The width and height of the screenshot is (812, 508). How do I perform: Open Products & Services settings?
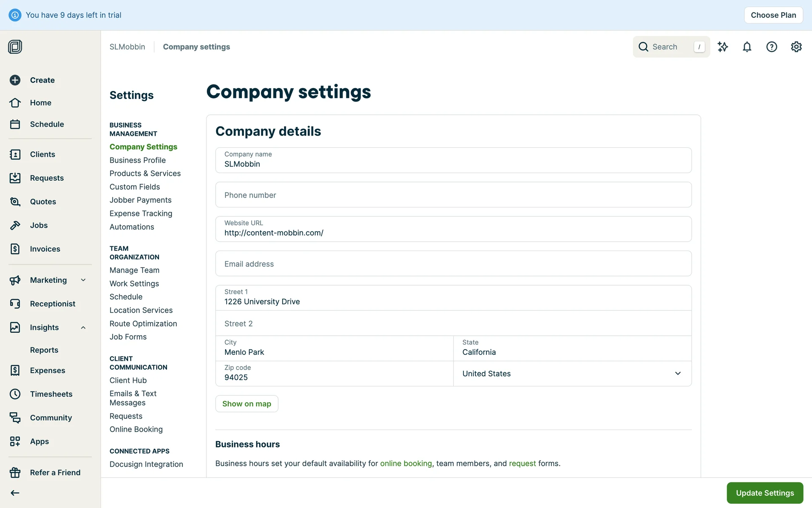coord(145,174)
